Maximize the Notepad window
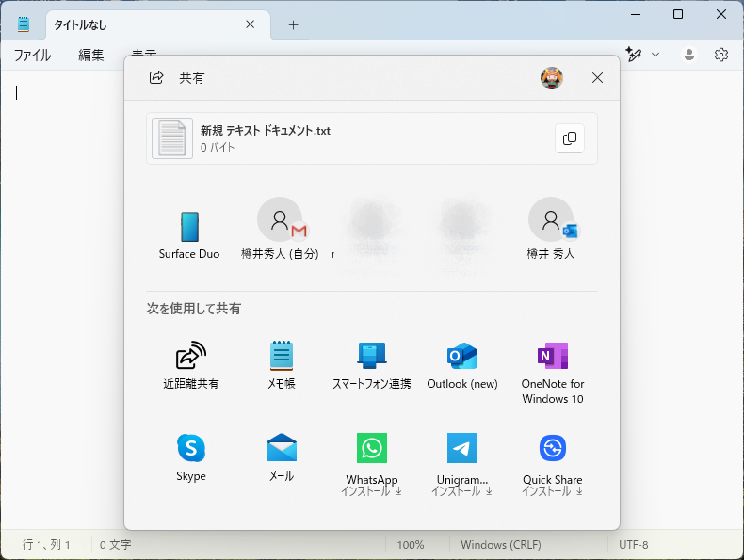This screenshot has width=744, height=560. [x=678, y=14]
